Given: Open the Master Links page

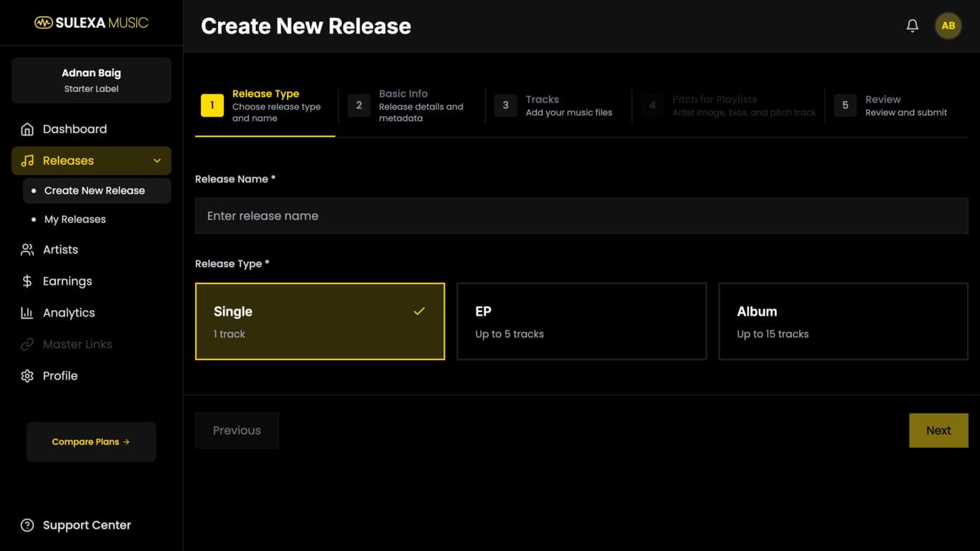Looking at the screenshot, I should coord(91,344).
